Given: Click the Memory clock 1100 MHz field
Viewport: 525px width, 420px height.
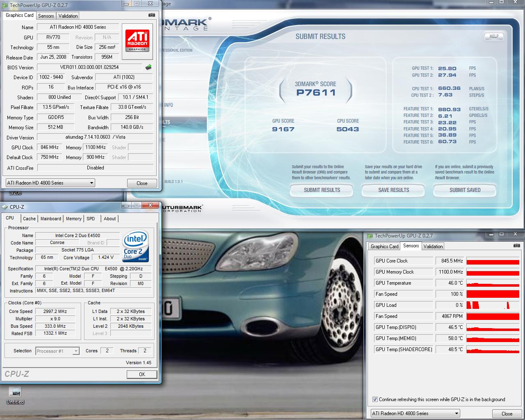Looking at the screenshot, I should [x=96, y=147].
